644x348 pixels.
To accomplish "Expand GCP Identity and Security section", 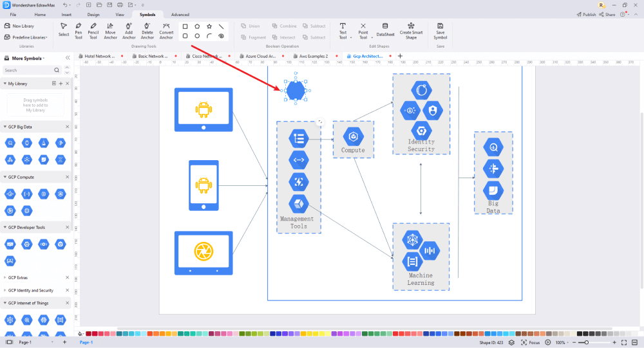I will 5,291.
